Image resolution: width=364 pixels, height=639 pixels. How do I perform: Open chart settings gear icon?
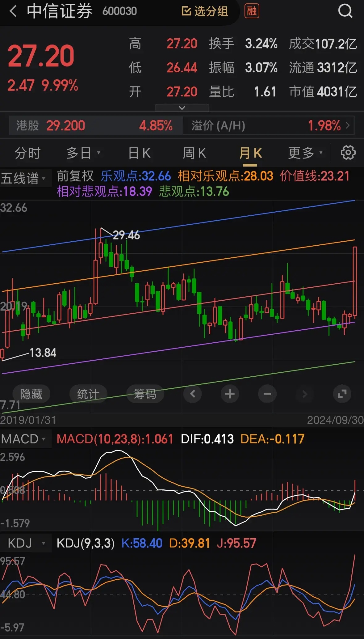pos(348,153)
